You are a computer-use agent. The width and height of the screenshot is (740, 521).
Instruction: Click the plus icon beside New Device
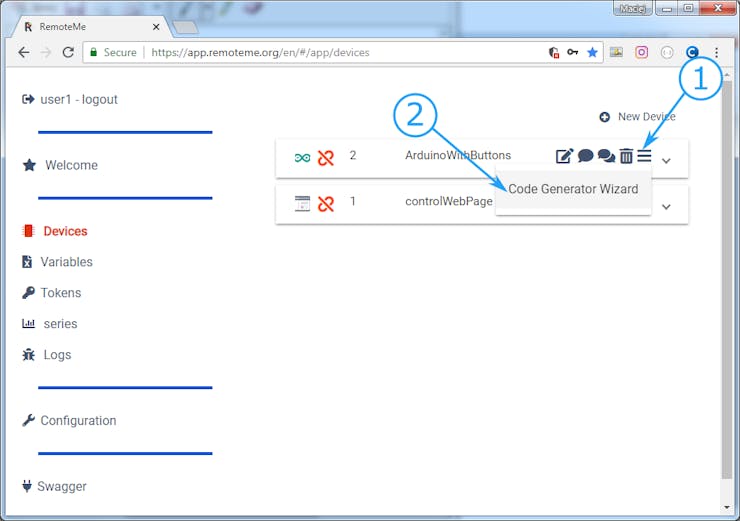(x=605, y=117)
